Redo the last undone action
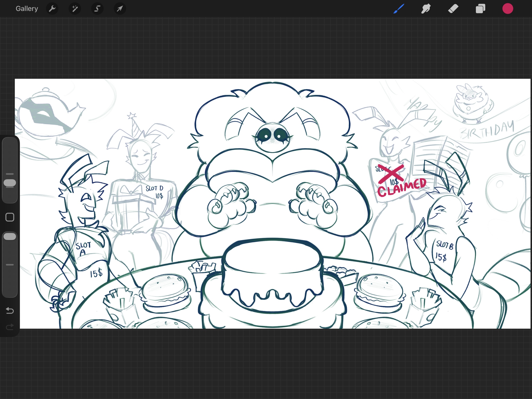The width and height of the screenshot is (532, 399). pos(10,327)
